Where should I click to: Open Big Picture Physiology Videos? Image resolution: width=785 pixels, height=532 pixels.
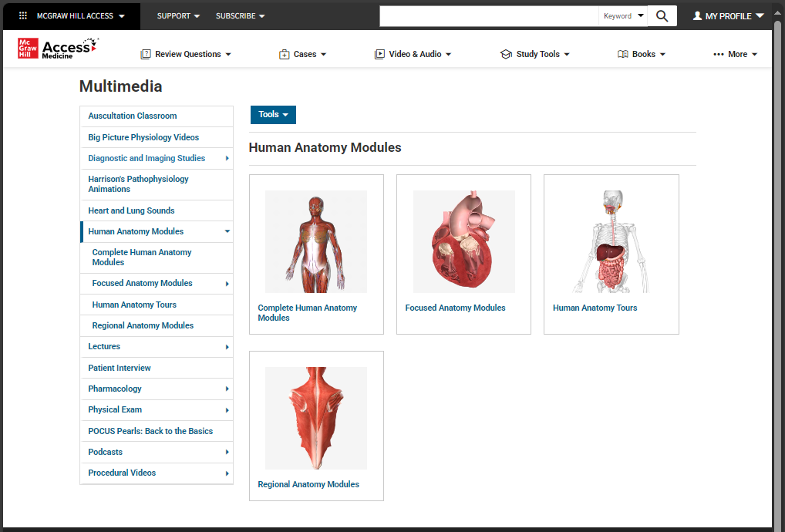[x=143, y=137]
